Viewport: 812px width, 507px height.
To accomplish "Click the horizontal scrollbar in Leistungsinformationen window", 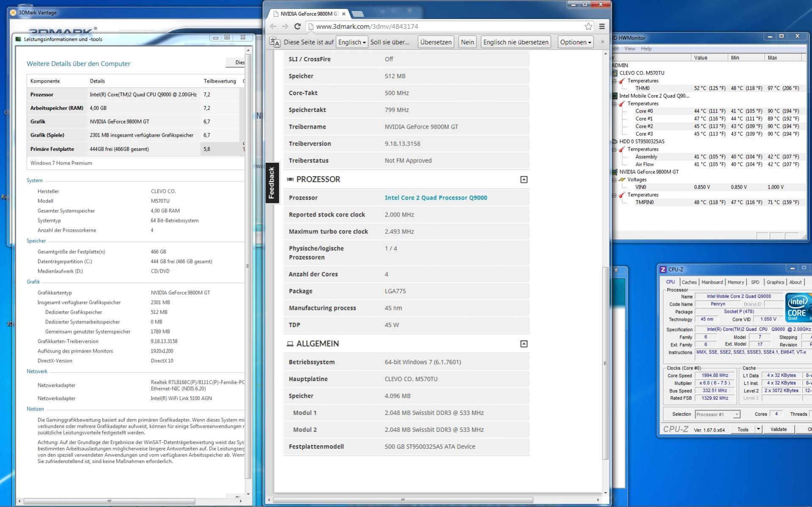I will (110, 501).
